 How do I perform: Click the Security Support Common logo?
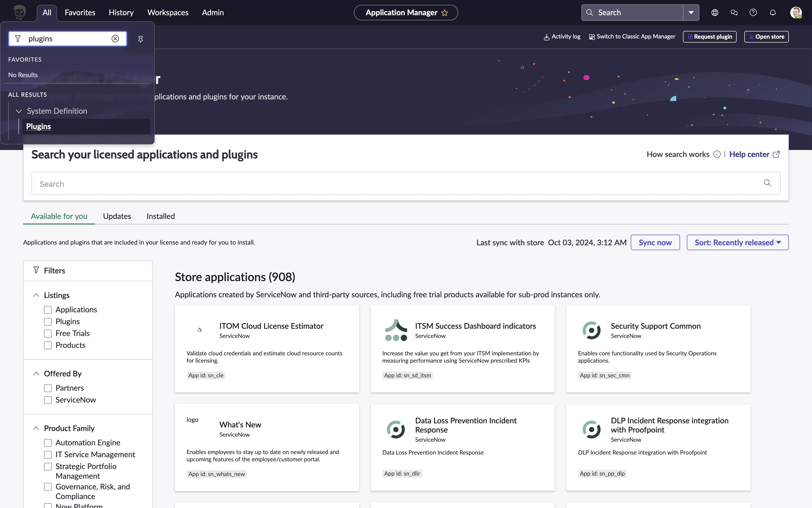[x=592, y=330]
